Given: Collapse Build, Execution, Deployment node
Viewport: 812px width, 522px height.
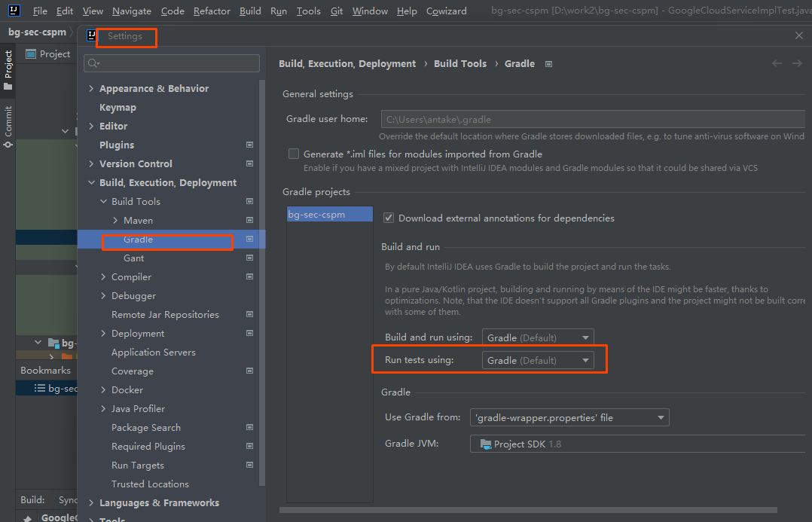Looking at the screenshot, I should [x=91, y=182].
